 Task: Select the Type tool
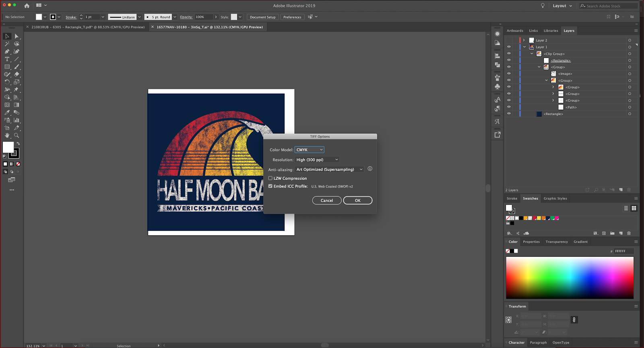click(x=7, y=59)
